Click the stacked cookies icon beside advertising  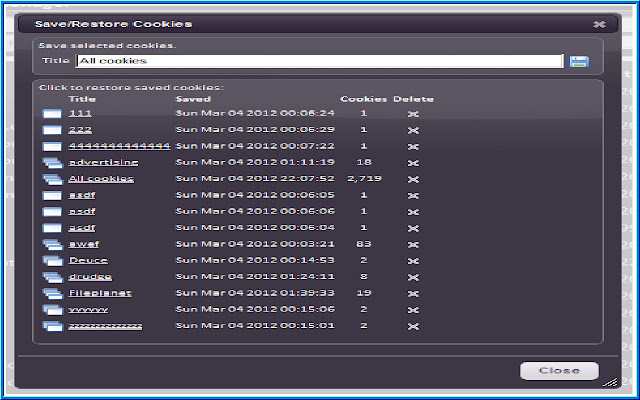tap(53, 163)
